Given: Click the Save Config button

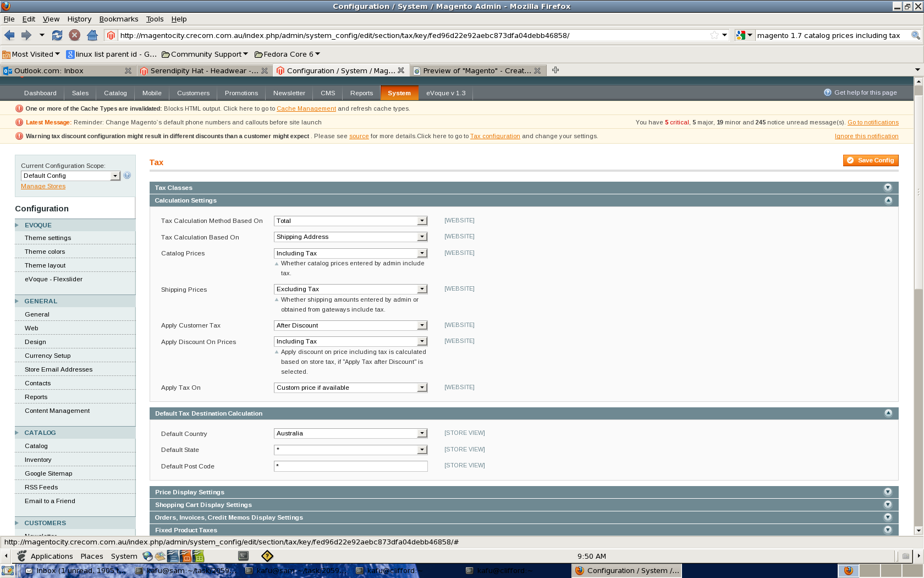Looking at the screenshot, I should coord(871,160).
